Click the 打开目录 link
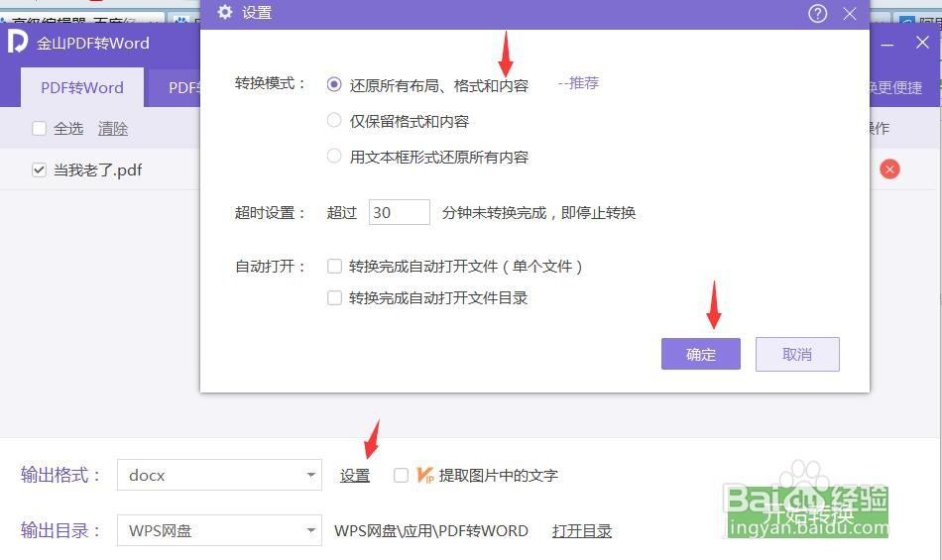The width and height of the screenshot is (942, 560). coord(581,530)
